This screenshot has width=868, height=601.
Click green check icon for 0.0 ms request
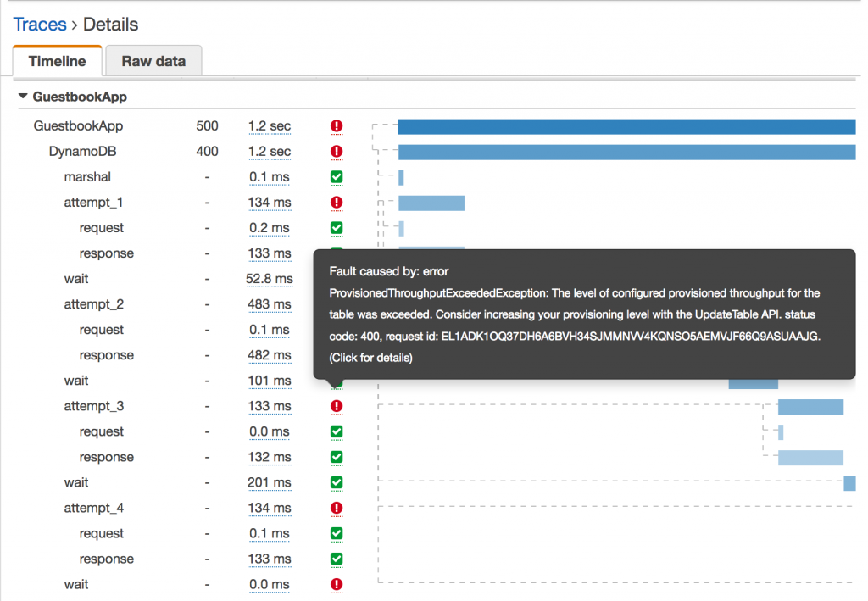pyautogui.click(x=337, y=431)
